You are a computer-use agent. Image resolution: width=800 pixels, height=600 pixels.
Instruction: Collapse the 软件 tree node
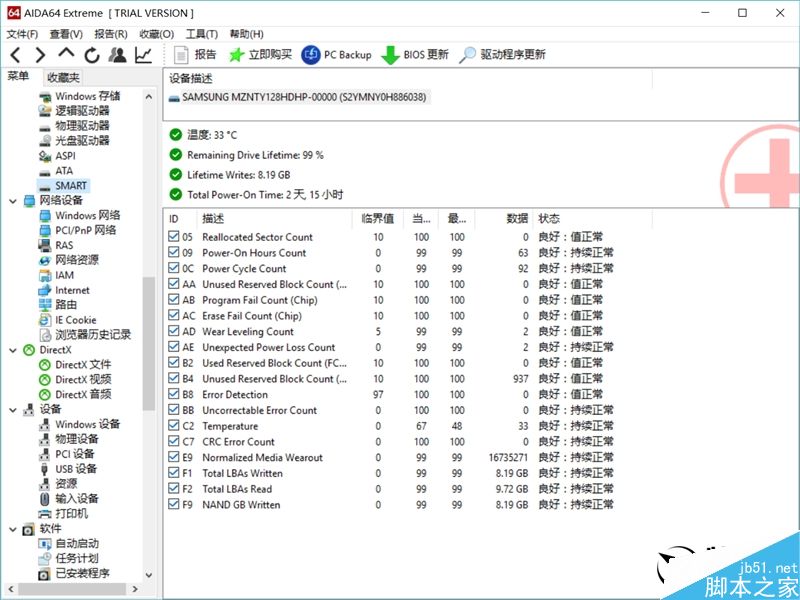[13, 529]
